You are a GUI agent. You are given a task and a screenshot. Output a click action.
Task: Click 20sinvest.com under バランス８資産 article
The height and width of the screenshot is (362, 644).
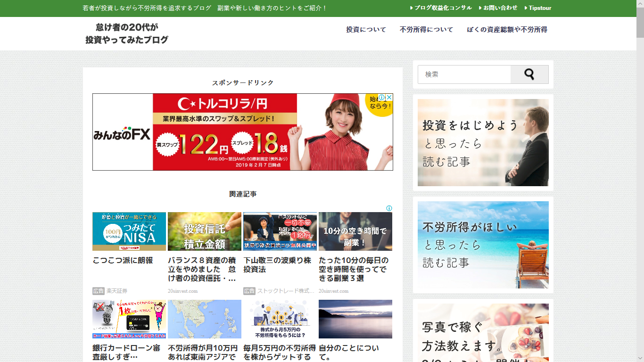tap(183, 291)
